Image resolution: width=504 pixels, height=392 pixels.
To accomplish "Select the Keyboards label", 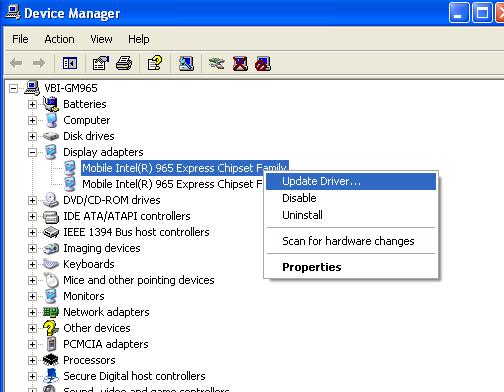I will click(x=89, y=264).
